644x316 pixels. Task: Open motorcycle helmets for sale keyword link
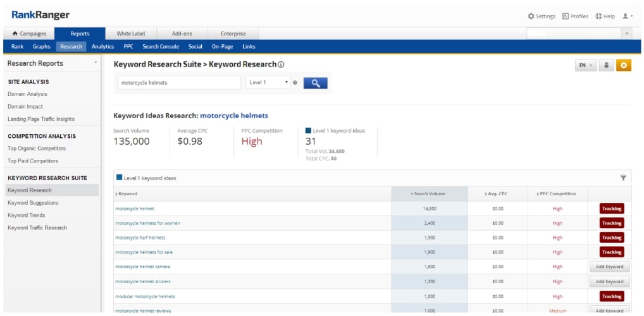point(144,252)
